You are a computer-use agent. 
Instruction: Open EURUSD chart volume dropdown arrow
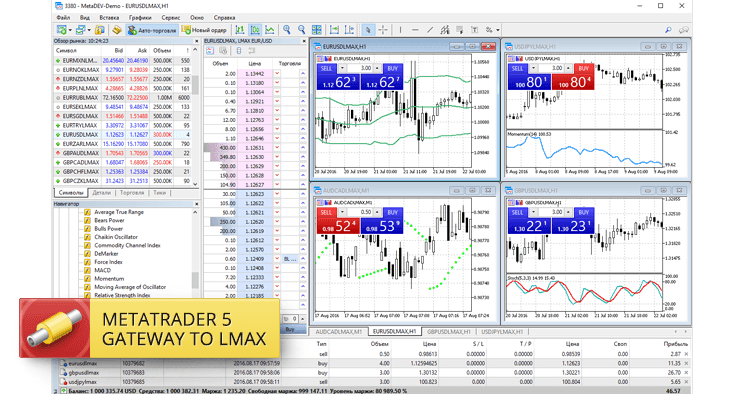click(342, 68)
